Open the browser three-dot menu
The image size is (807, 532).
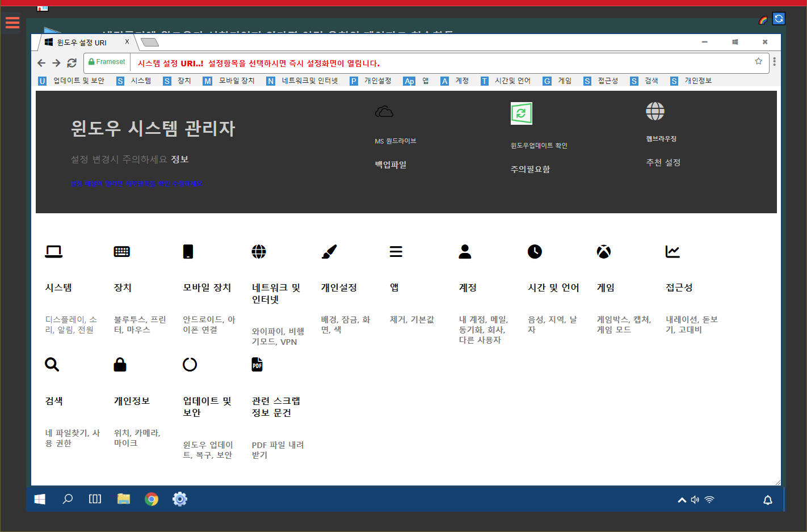point(774,61)
